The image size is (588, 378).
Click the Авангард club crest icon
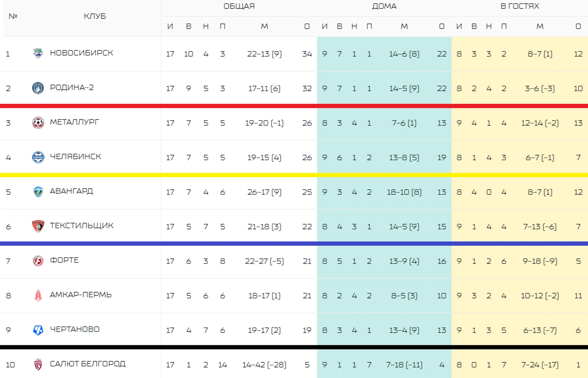pos(38,192)
